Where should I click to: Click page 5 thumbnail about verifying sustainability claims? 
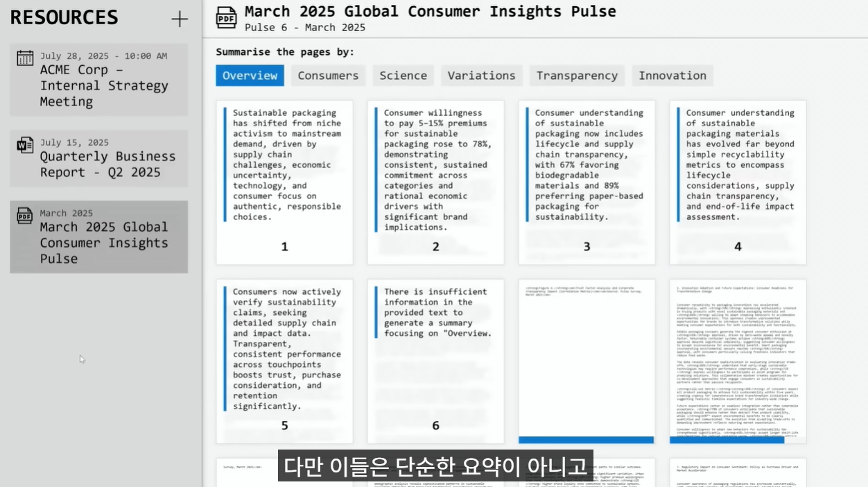[x=284, y=361]
